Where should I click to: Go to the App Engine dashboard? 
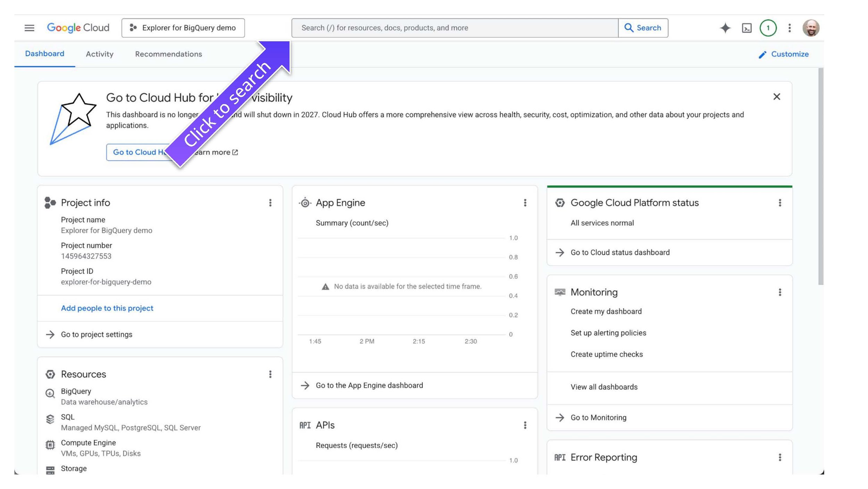click(369, 385)
